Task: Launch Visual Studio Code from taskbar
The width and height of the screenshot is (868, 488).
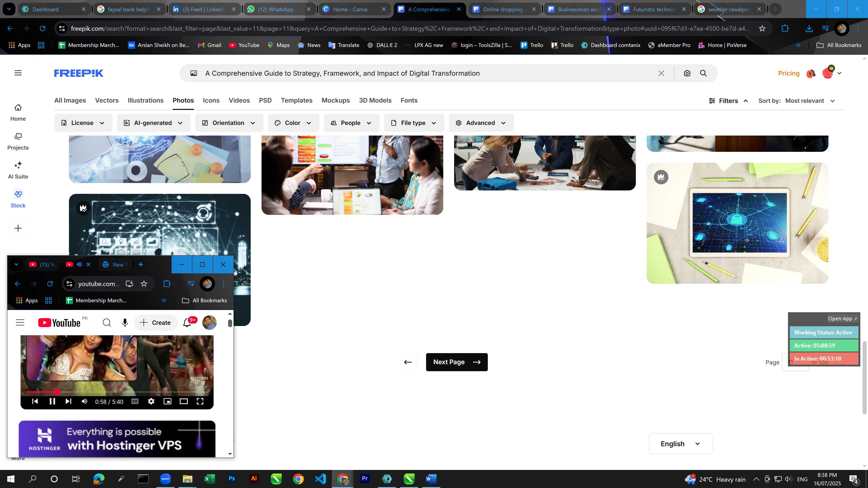Action: pos(321,479)
